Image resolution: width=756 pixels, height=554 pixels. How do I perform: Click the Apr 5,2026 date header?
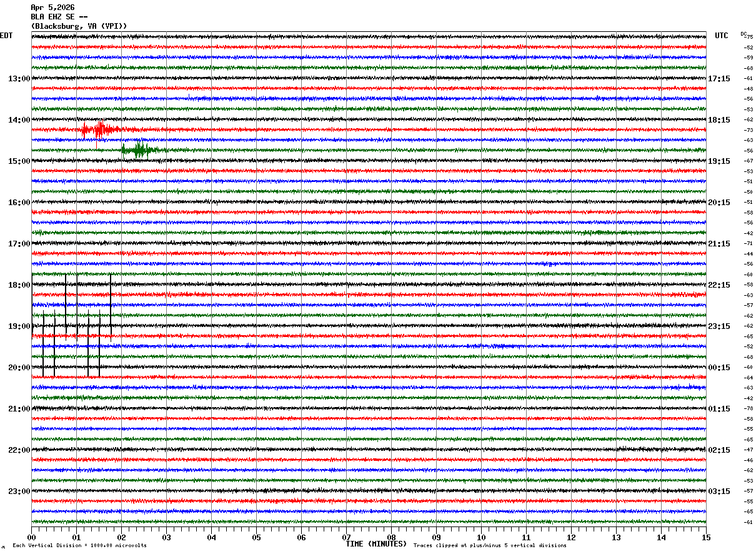[52, 8]
